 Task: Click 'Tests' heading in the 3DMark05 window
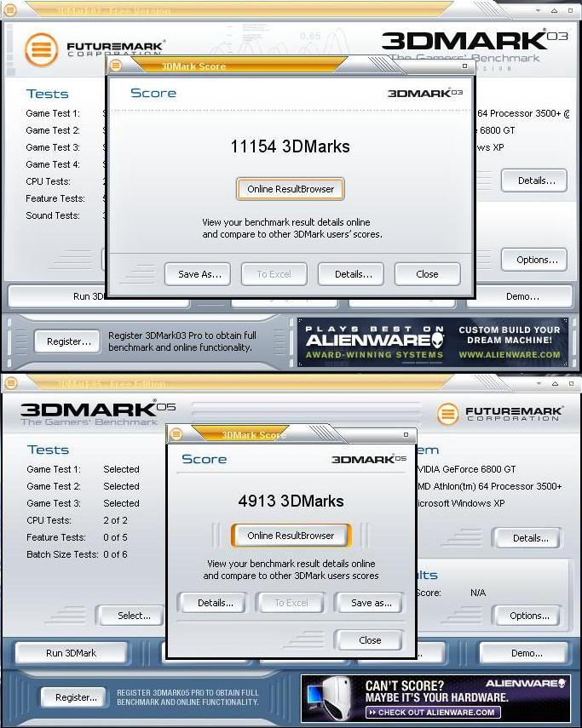click(x=49, y=450)
